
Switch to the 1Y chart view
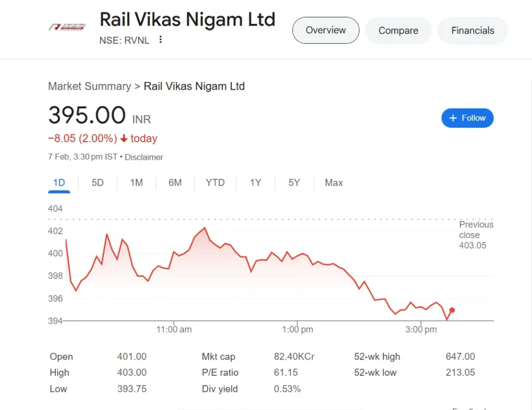[x=255, y=183]
